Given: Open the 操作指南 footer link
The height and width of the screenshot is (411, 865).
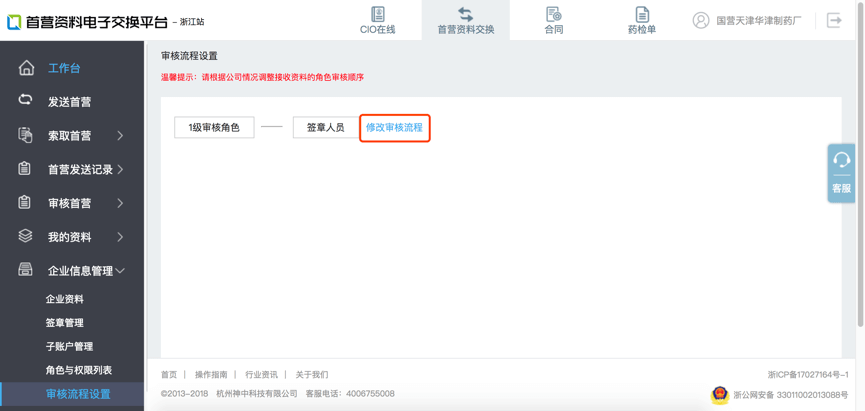Looking at the screenshot, I should pyautogui.click(x=211, y=375).
